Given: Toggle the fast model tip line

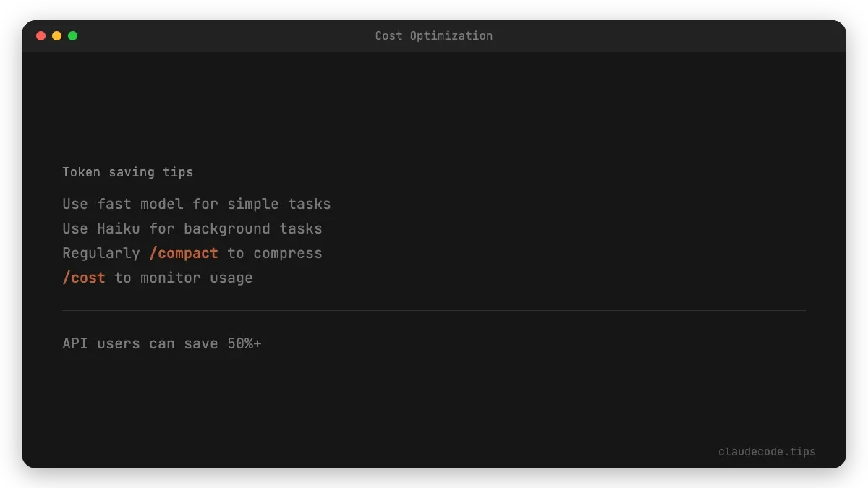Looking at the screenshot, I should [196, 204].
